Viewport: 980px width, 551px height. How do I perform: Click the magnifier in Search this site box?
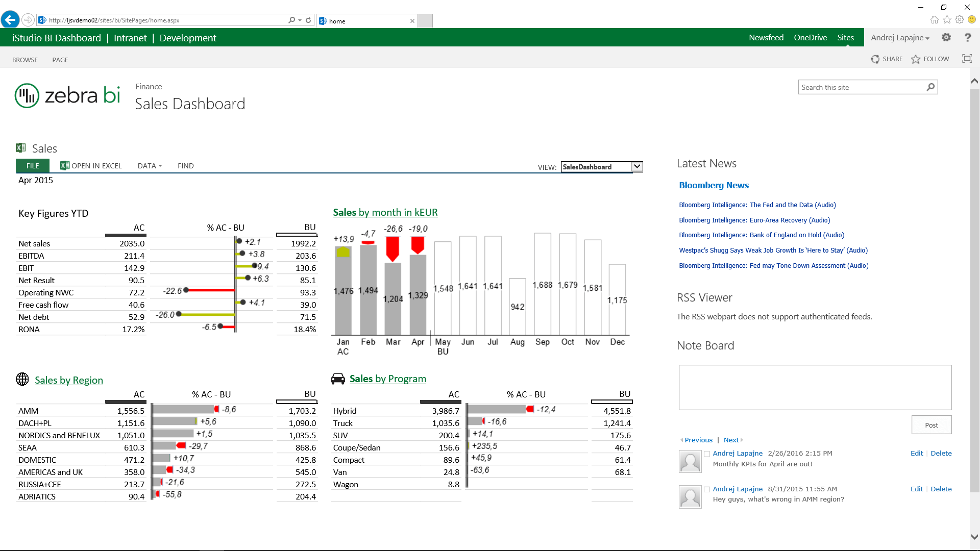(930, 87)
